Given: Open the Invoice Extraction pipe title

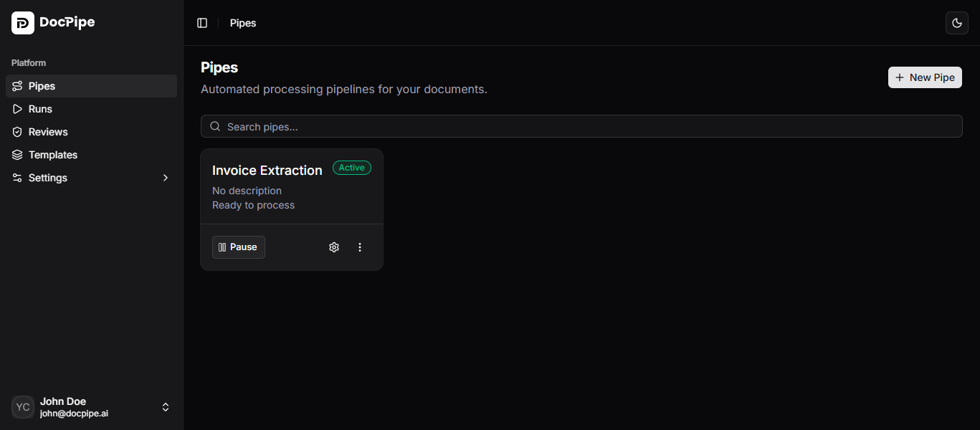Looking at the screenshot, I should click(267, 170).
